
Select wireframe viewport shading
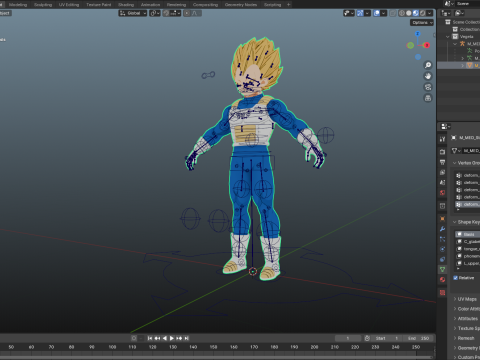(402, 13)
